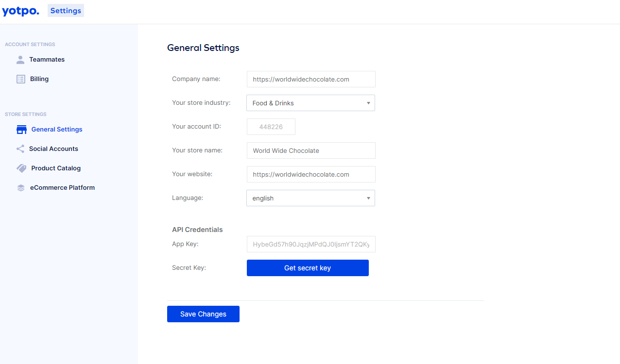620x364 pixels.
Task: Save Changes to general settings
Action: [203, 314]
